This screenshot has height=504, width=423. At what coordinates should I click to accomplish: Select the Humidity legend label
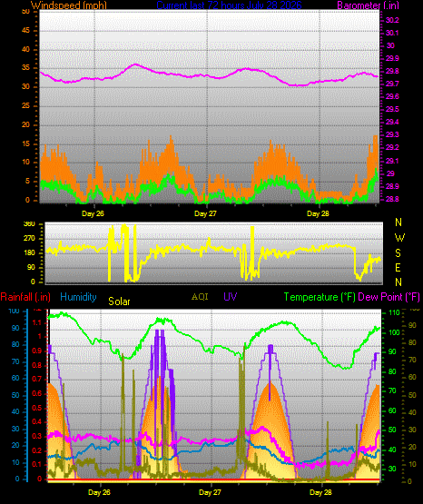[x=78, y=297]
